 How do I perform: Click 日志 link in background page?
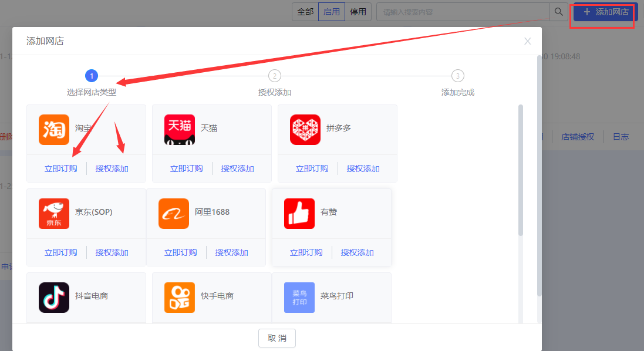click(x=621, y=137)
